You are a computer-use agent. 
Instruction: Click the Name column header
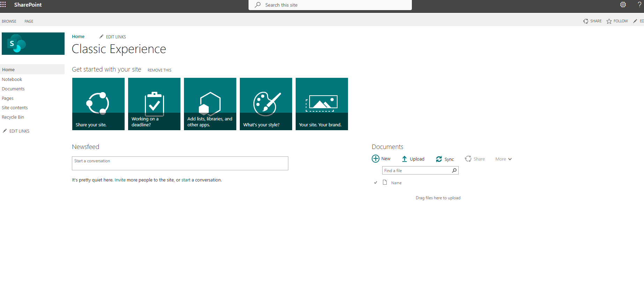[x=396, y=183]
